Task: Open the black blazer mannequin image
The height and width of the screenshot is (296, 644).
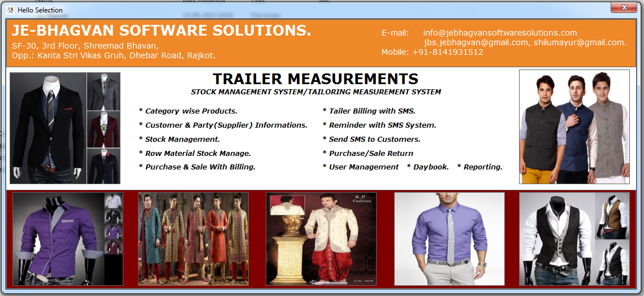Action: click(65, 128)
